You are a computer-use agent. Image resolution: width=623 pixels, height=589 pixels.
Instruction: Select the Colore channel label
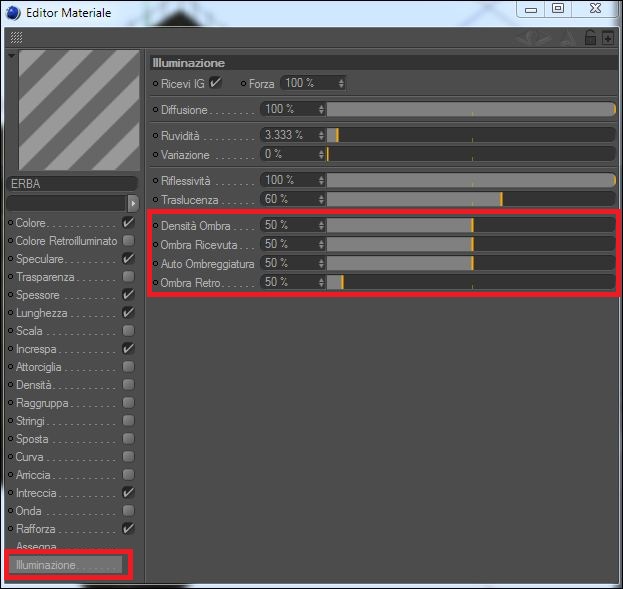pyautogui.click(x=30, y=223)
